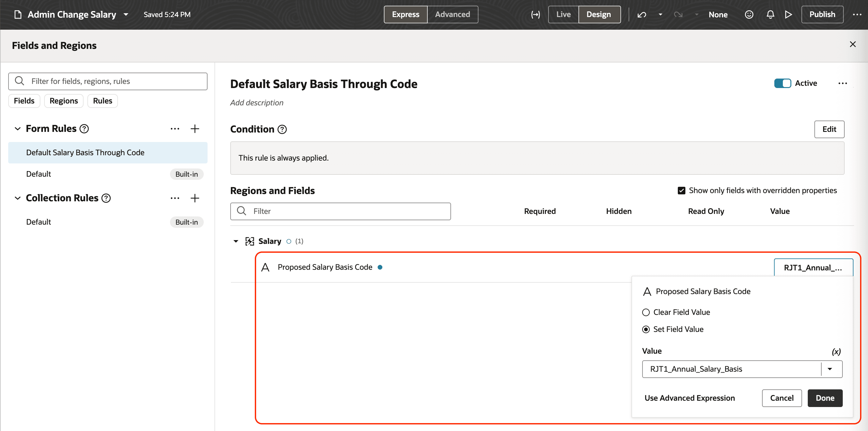Click the emoji feedback icon
The image size is (868, 431).
pyautogui.click(x=749, y=15)
